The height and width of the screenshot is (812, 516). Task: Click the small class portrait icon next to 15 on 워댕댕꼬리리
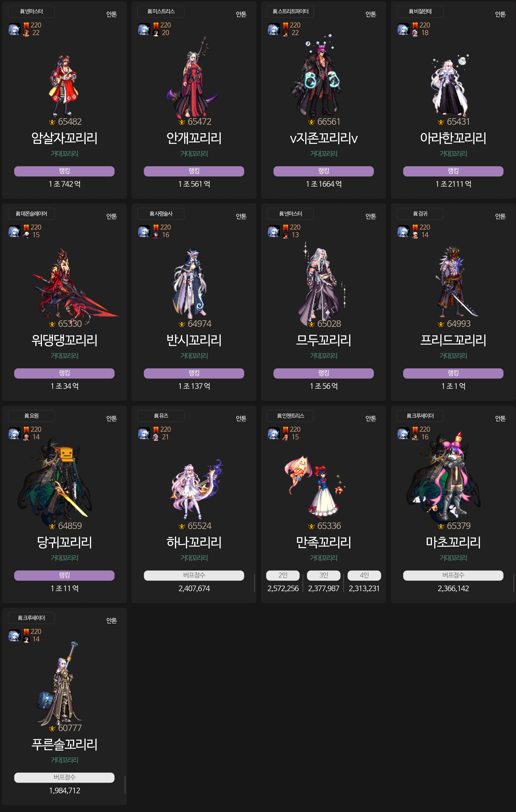(x=26, y=235)
